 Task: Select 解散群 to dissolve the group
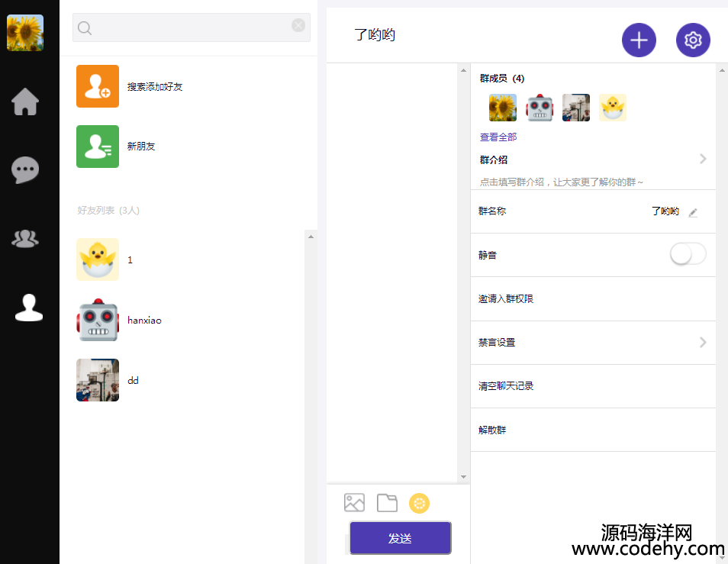click(593, 430)
